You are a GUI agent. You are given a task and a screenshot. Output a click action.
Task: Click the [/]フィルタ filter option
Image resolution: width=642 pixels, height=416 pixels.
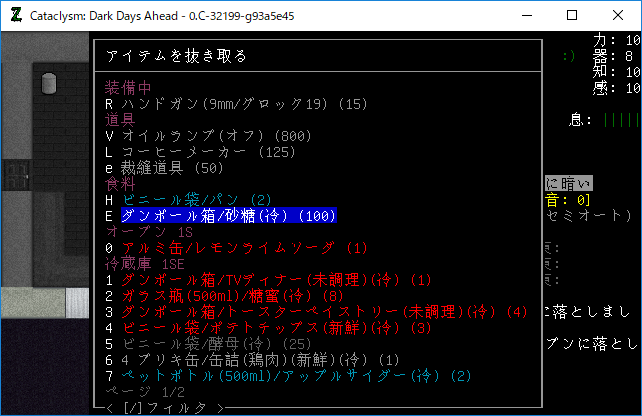(x=164, y=407)
